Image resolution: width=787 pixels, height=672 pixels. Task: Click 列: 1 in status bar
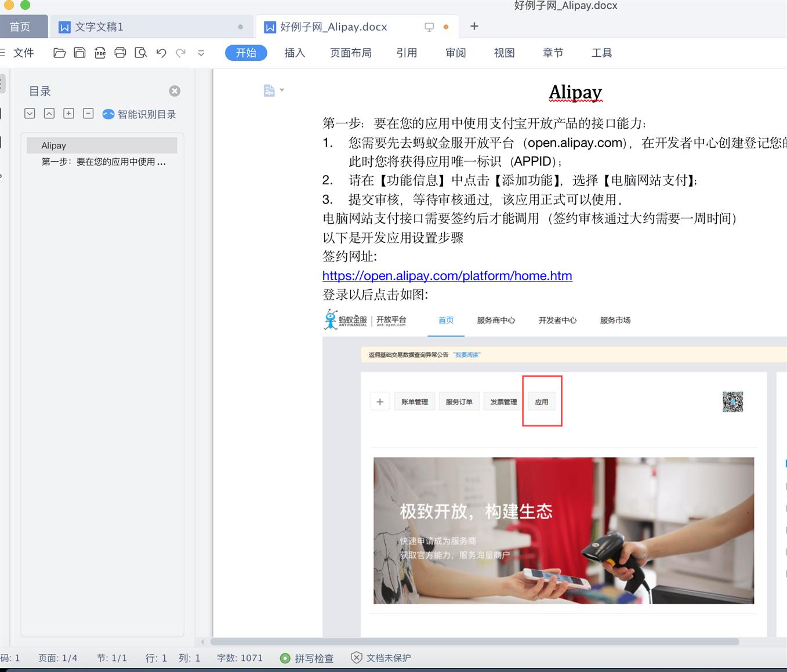(x=190, y=658)
